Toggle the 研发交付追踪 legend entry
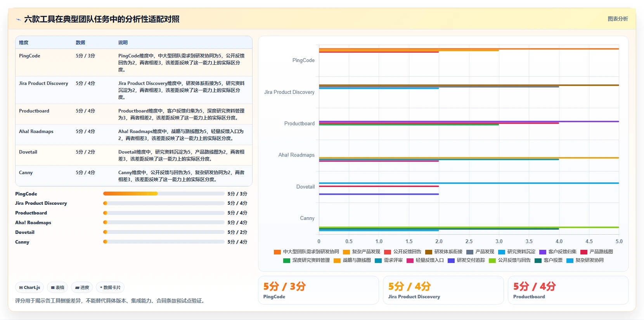Image resolution: width=644 pixels, height=320 pixels. [x=466, y=260]
